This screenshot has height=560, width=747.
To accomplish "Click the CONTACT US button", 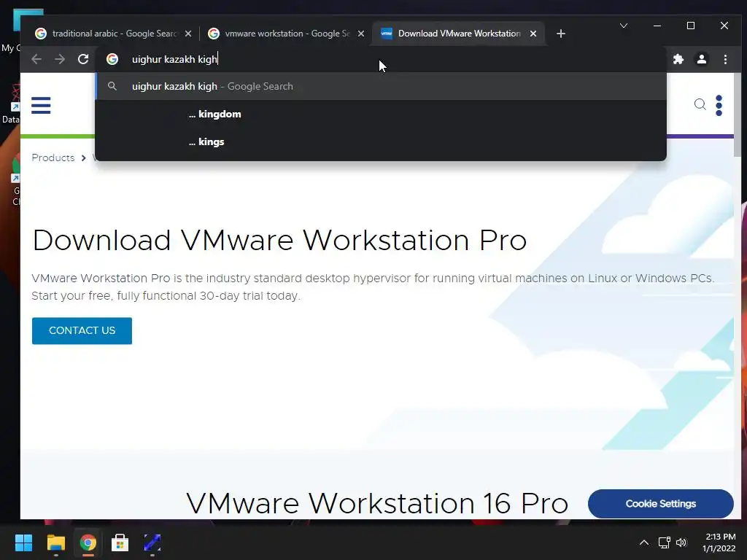I will pyautogui.click(x=82, y=330).
